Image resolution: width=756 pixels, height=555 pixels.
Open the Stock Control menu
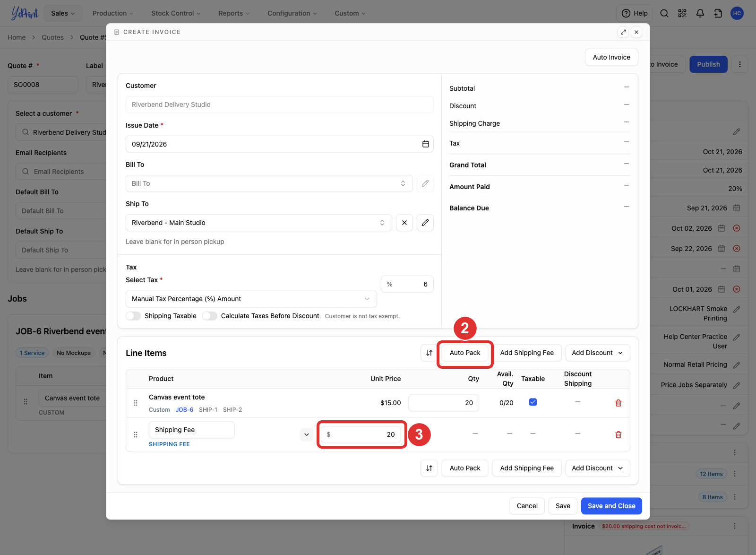(x=176, y=13)
